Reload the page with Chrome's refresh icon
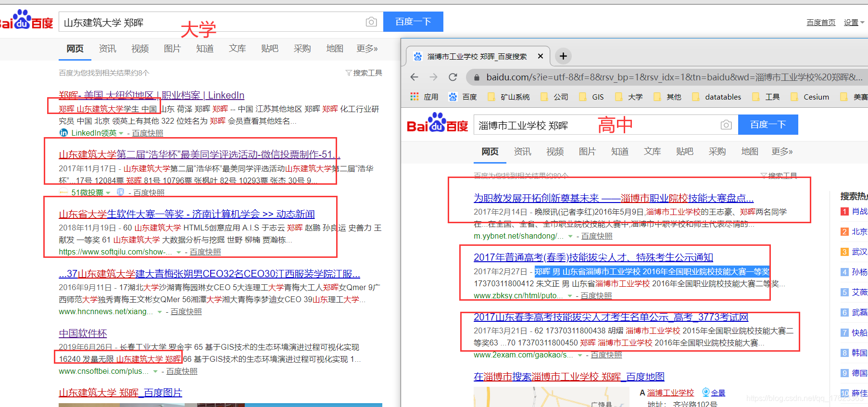Viewport: 868px width, 407px height. click(x=453, y=77)
